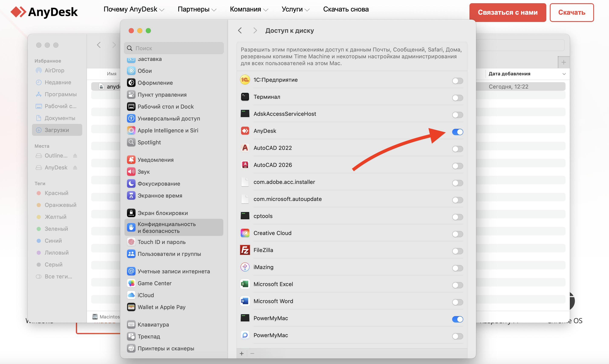Image resolution: width=609 pixels, height=364 pixels.
Task: Open Пользователи и группы settings
Action: [x=174, y=254]
